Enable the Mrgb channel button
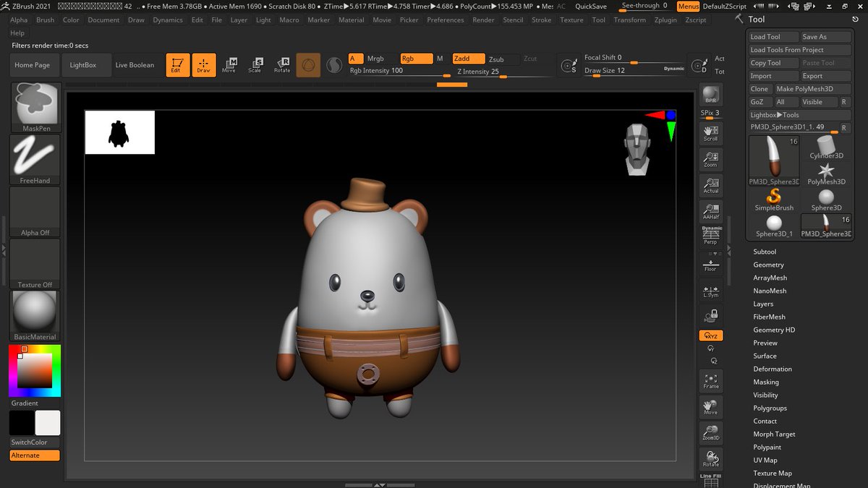 point(375,59)
